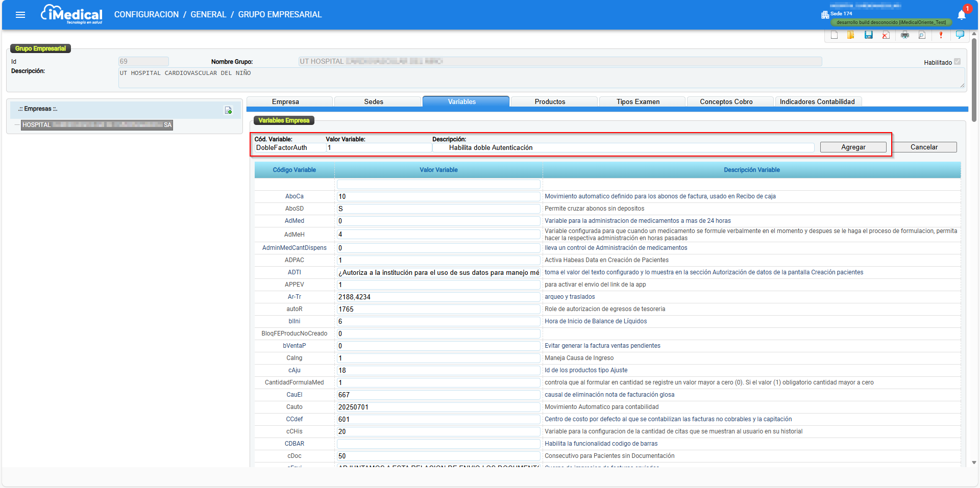Screen dimensions: 980x488
Task: Click the Cancelar button
Action: pyautogui.click(x=924, y=147)
